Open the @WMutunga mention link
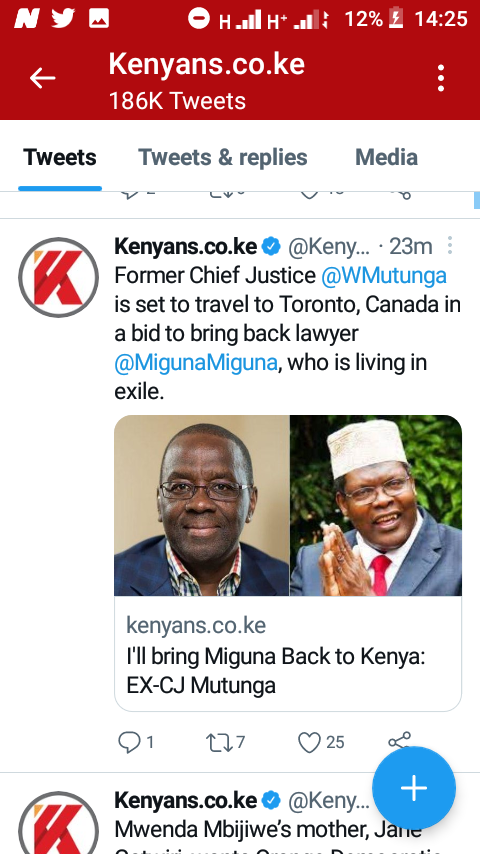The width and height of the screenshot is (480, 854). [x=384, y=276]
